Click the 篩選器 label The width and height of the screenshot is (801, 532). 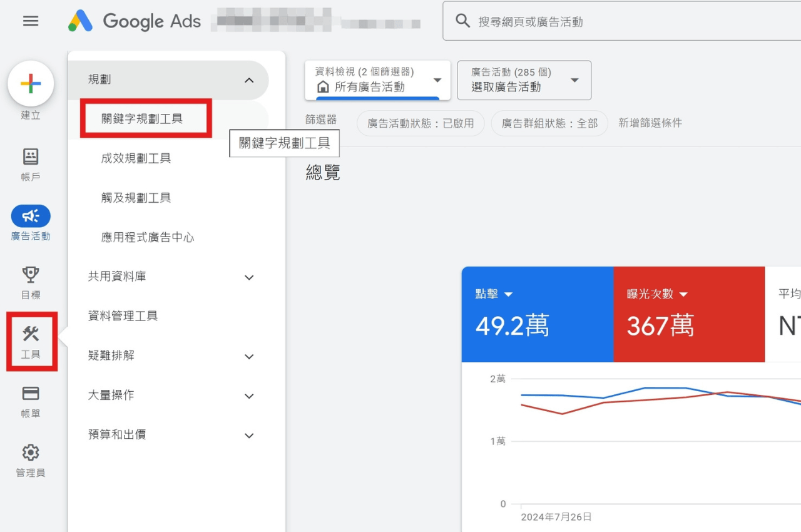321,120
